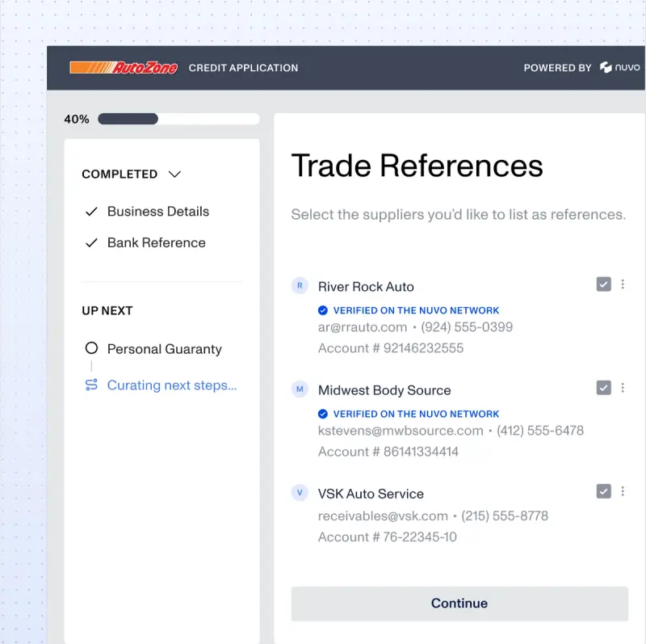Click River Rock Auto verified badge icon
Image resolution: width=646 pixels, height=644 pixels.
point(323,310)
